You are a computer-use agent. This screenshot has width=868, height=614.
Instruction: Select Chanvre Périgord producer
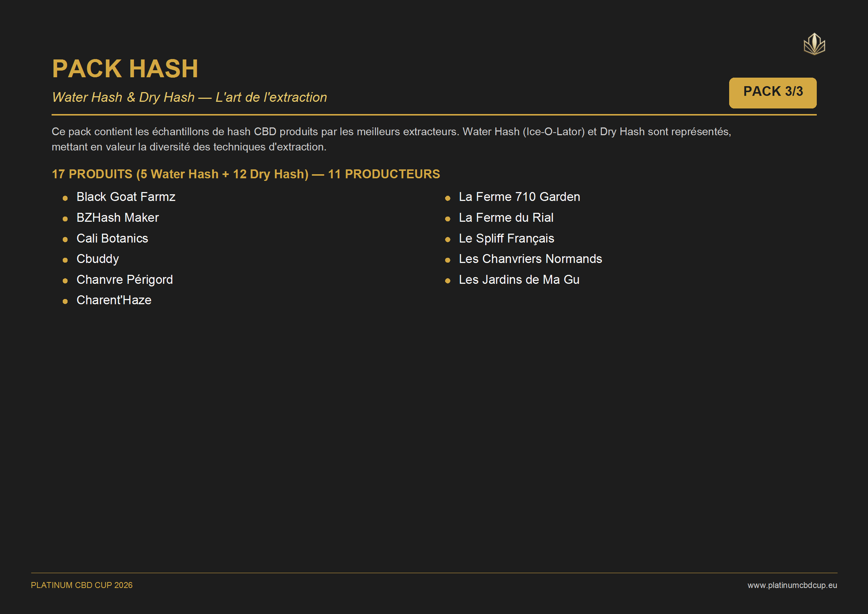point(124,280)
